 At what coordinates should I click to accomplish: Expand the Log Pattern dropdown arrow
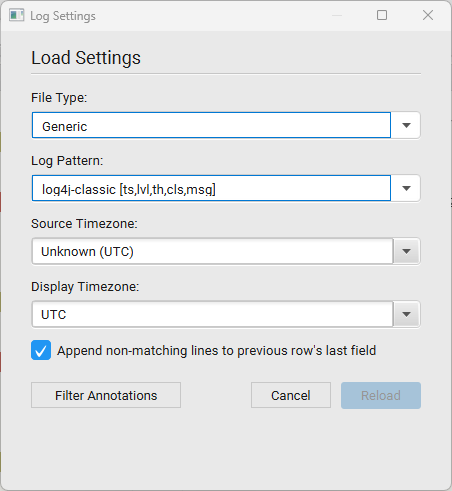406,188
